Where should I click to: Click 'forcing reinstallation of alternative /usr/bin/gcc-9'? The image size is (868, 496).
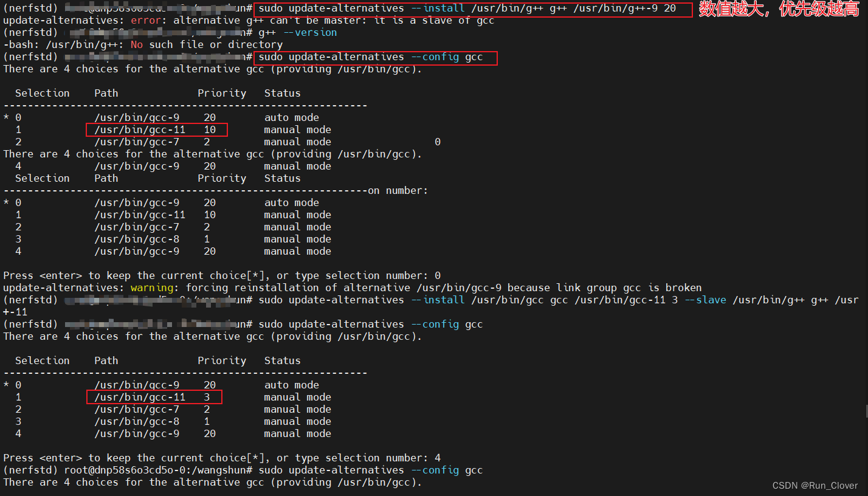pyautogui.click(x=343, y=288)
